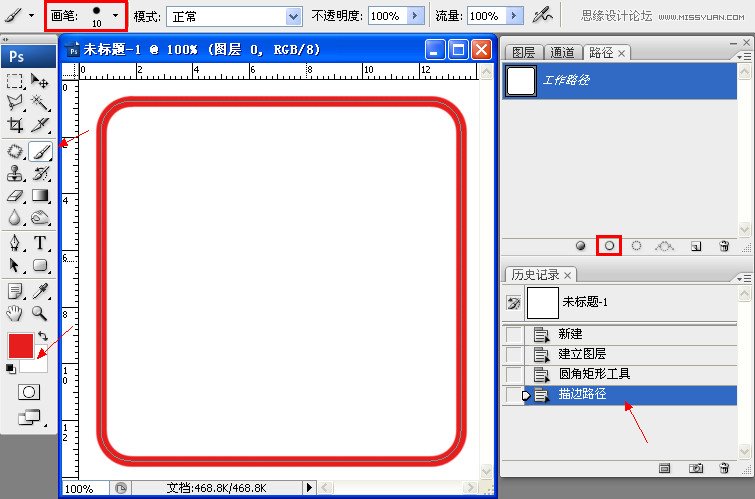Click Fill path with foreground color icon
755x499 pixels.
pyautogui.click(x=581, y=246)
